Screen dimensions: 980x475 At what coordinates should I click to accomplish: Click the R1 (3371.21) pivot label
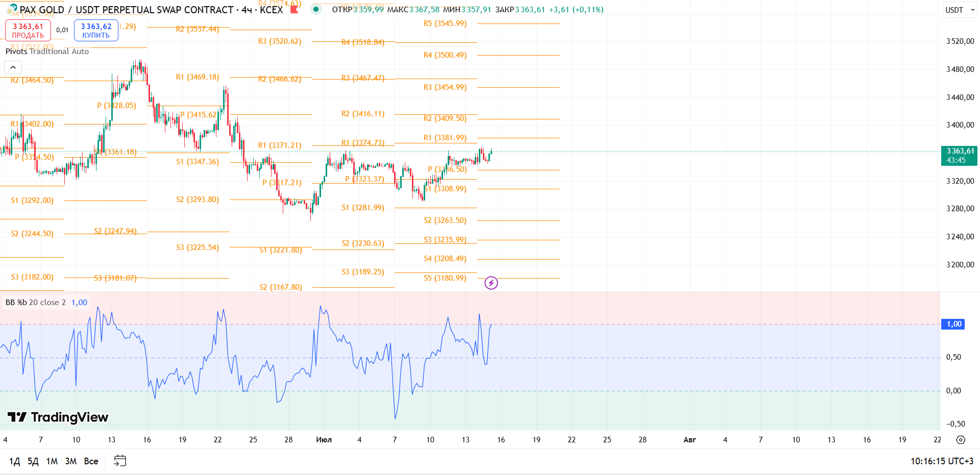[x=280, y=145]
